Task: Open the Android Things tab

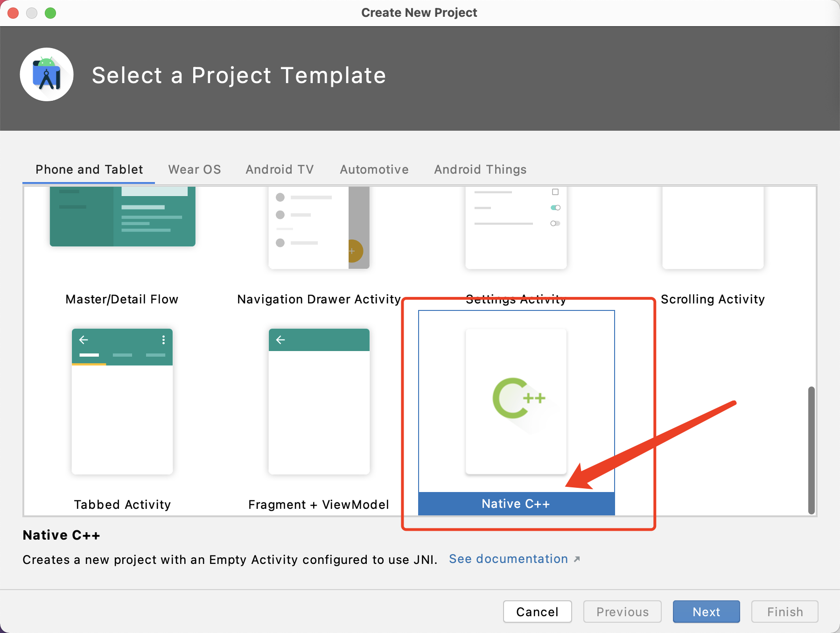Action: [x=480, y=169]
